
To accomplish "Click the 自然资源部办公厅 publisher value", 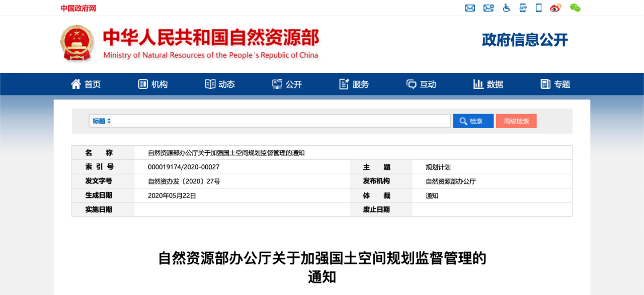I will [451, 181].
